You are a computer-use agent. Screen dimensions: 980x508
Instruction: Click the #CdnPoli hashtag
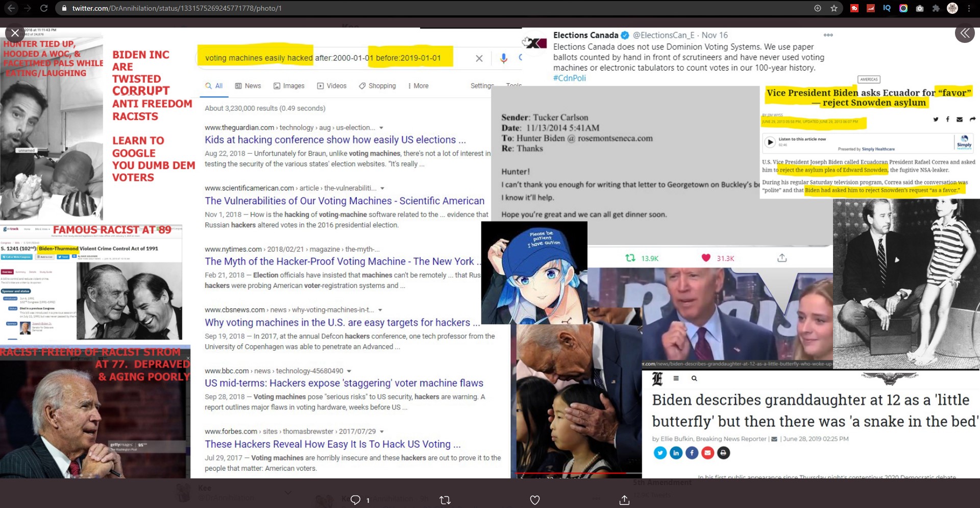(x=570, y=78)
